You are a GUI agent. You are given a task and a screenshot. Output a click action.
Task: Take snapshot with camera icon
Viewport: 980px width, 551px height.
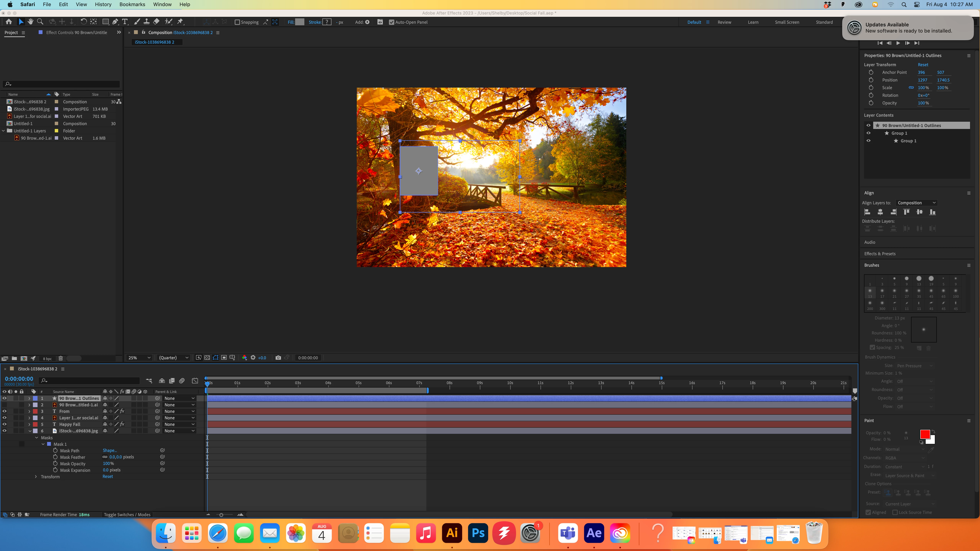(278, 357)
